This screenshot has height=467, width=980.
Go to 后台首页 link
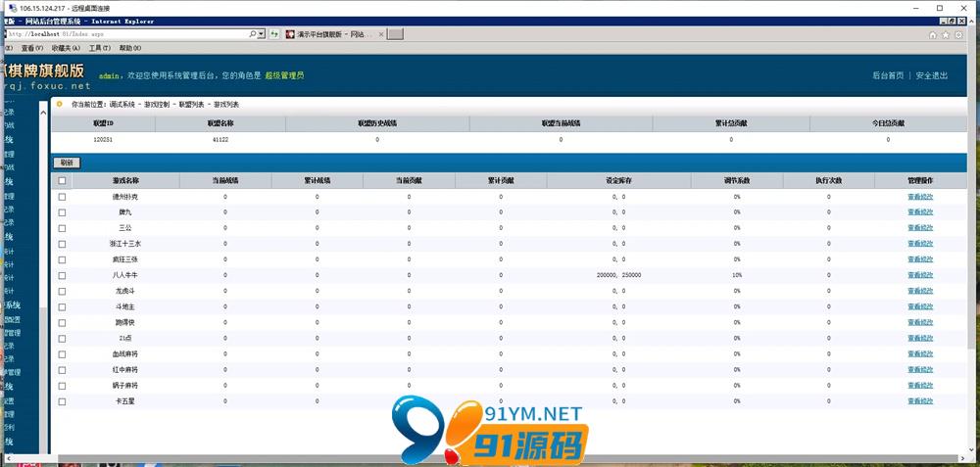point(888,75)
